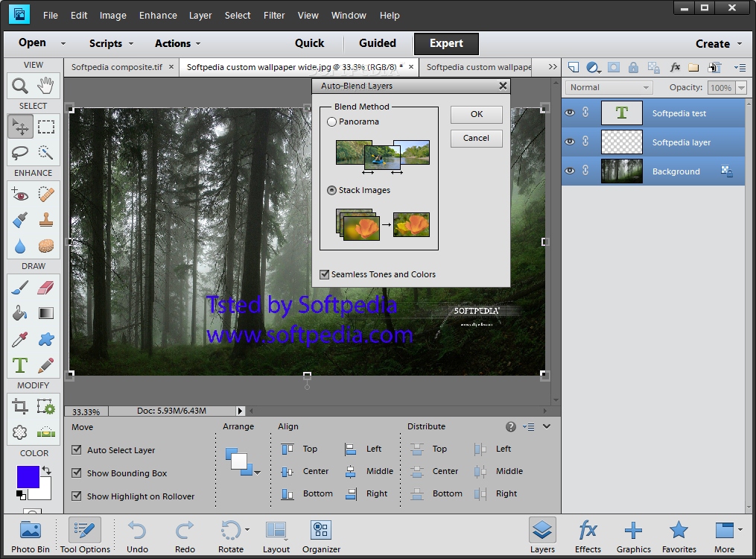Open the Enhance menu
Screen dimensions: 756x559
pos(158,16)
